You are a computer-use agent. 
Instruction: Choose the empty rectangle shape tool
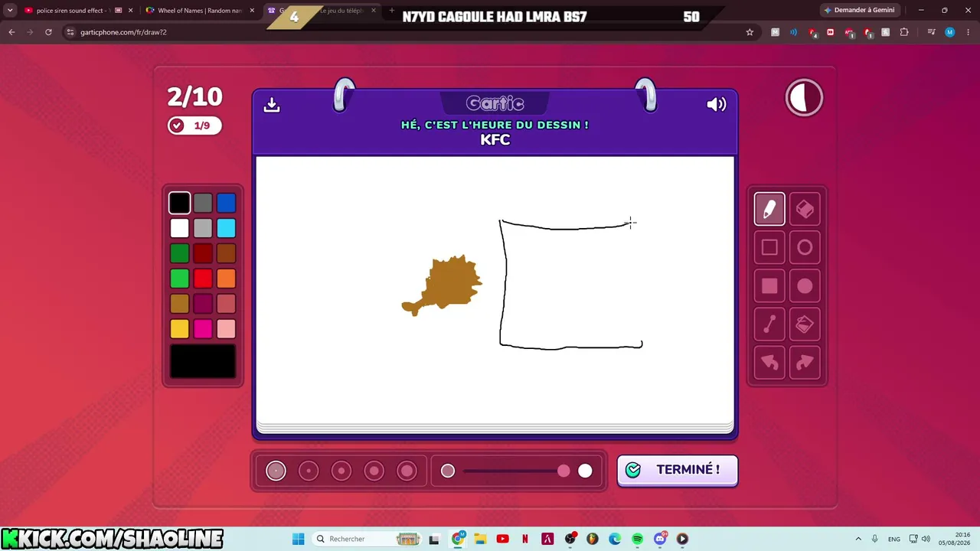point(769,247)
